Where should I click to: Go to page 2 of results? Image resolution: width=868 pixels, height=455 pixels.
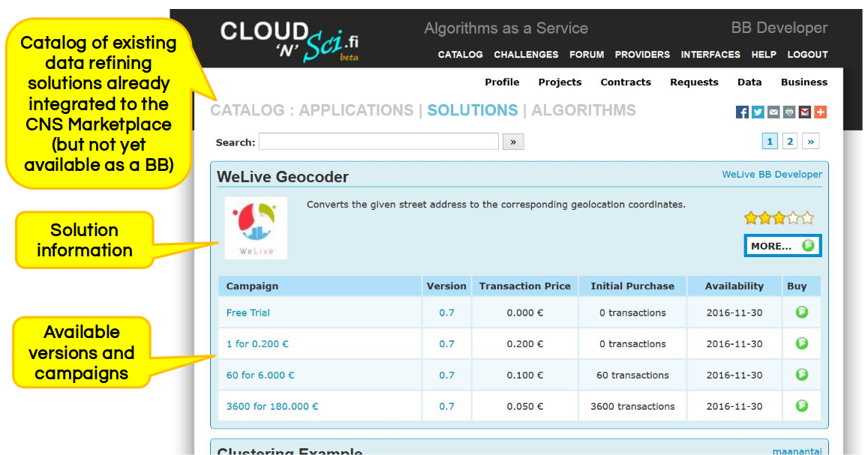[x=790, y=142]
